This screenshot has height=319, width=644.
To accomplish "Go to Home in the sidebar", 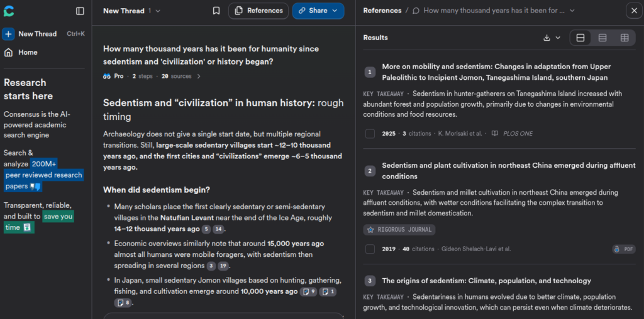I will [28, 52].
